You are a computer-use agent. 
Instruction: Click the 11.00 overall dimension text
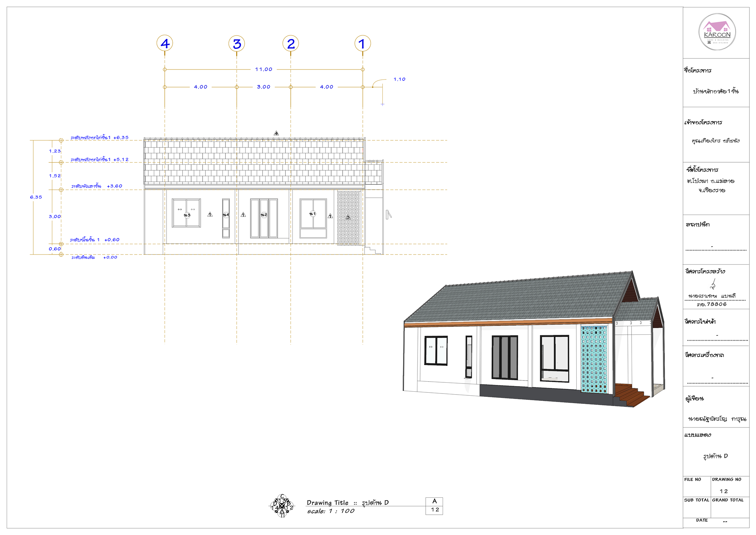point(264,69)
